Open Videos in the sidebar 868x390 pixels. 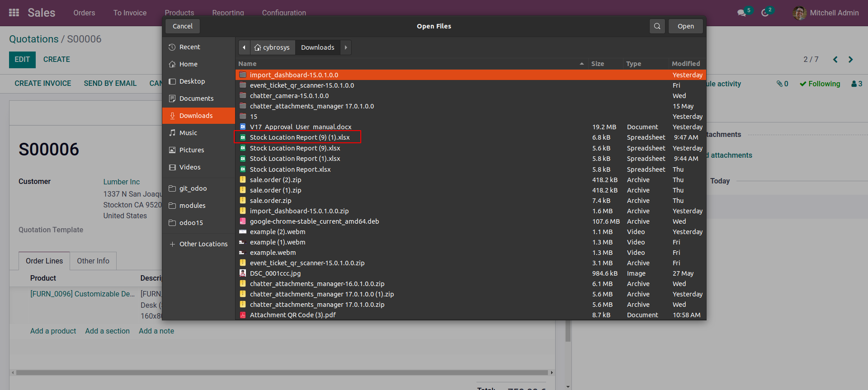(198, 167)
